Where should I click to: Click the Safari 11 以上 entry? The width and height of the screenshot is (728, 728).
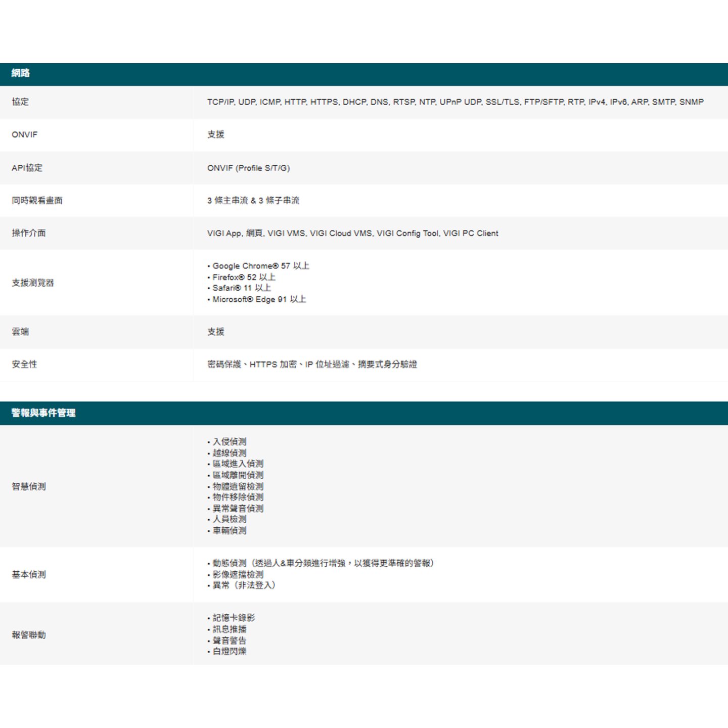pos(242,288)
